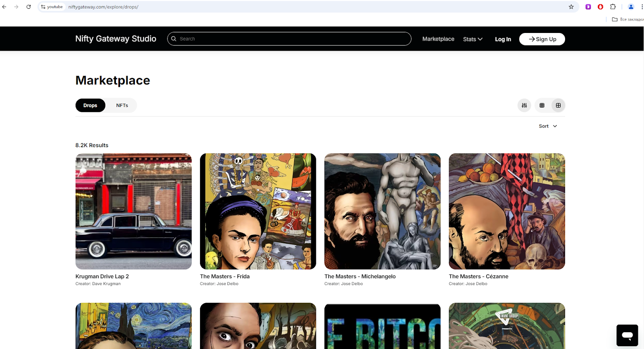This screenshot has height=349, width=644.
Task: Go to Marketplace in the navigation
Action: coord(438,39)
